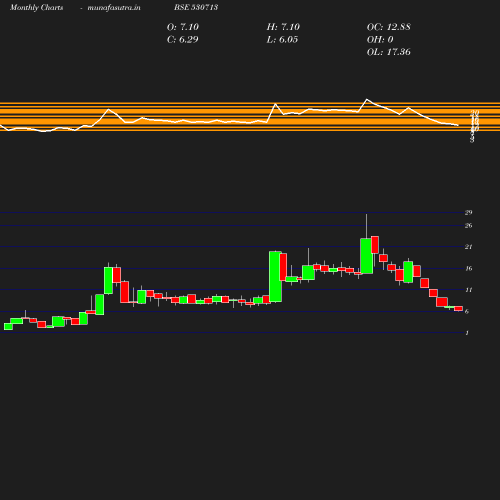Select the 'OH: 0' reading
This screenshot has width=500, height=500.
(x=380, y=40)
